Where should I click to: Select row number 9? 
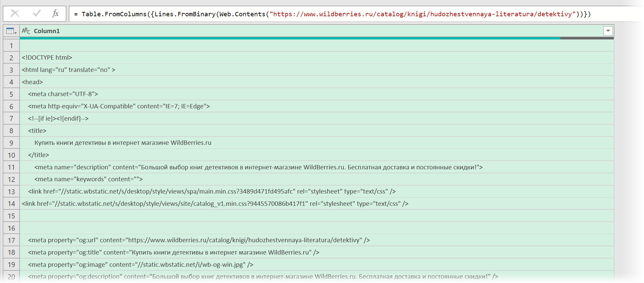tap(11, 143)
